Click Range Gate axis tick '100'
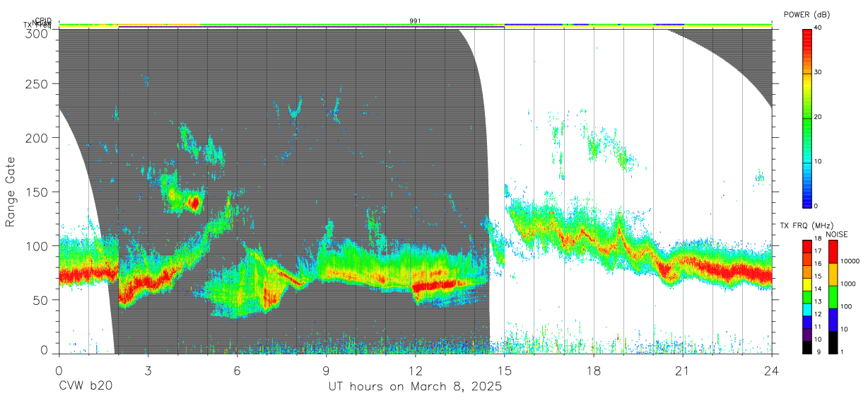The image size is (868, 401). point(37,245)
